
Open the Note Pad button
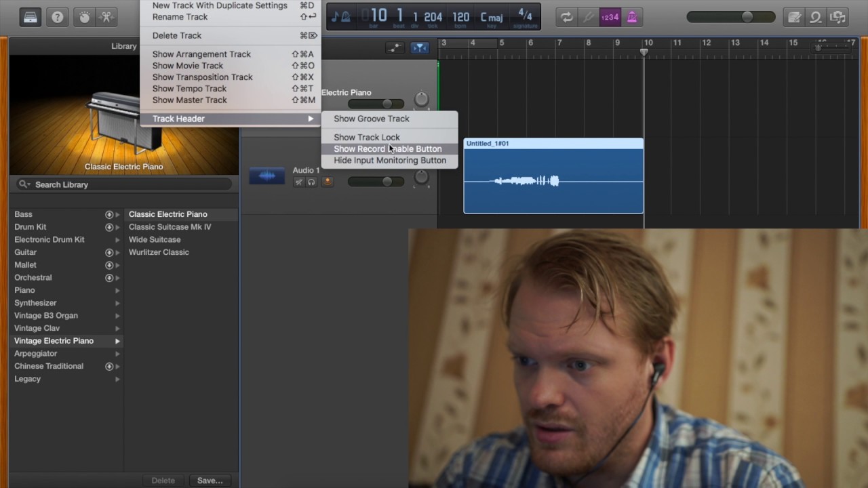coord(794,17)
